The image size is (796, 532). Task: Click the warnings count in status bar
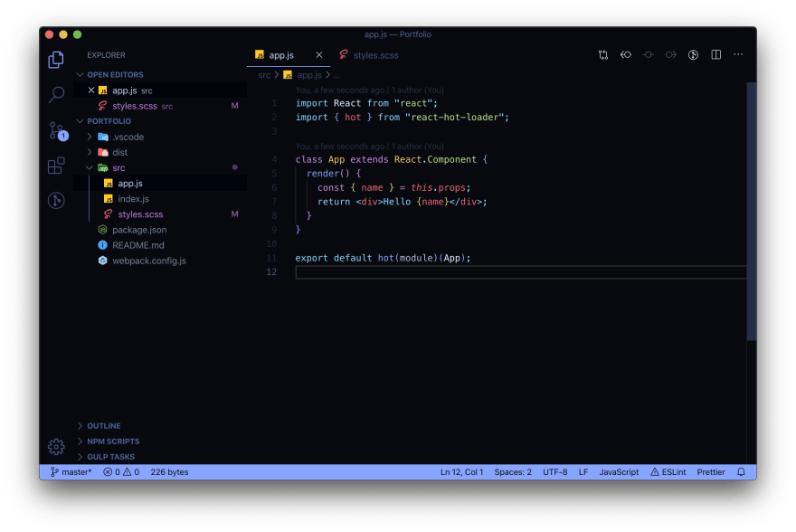pos(131,472)
